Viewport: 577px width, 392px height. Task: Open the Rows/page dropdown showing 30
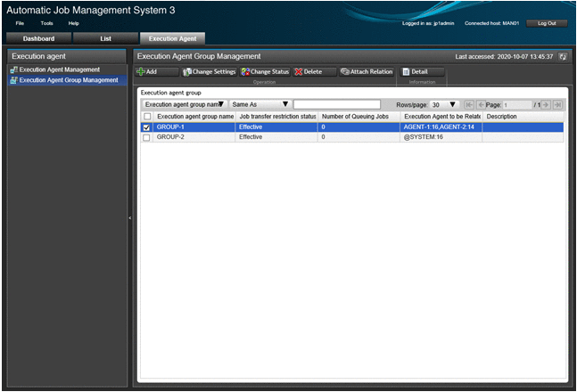click(444, 105)
